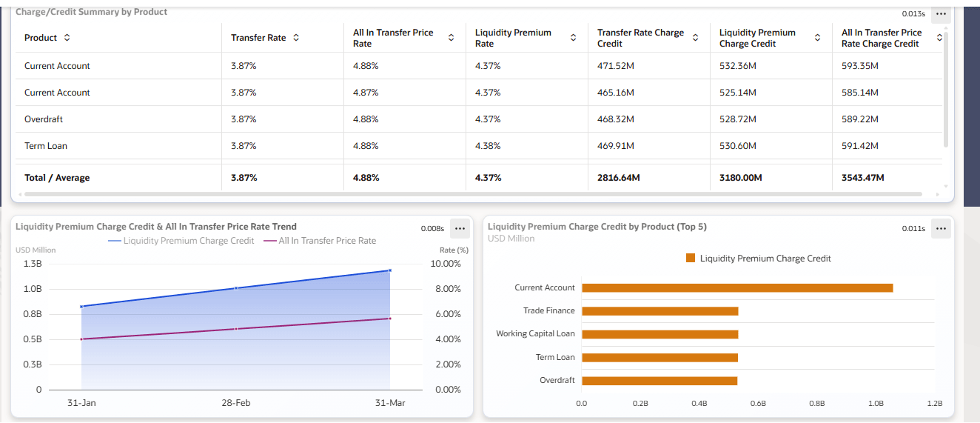Click the value 468.32M
980x423 pixels.
coord(616,119)
